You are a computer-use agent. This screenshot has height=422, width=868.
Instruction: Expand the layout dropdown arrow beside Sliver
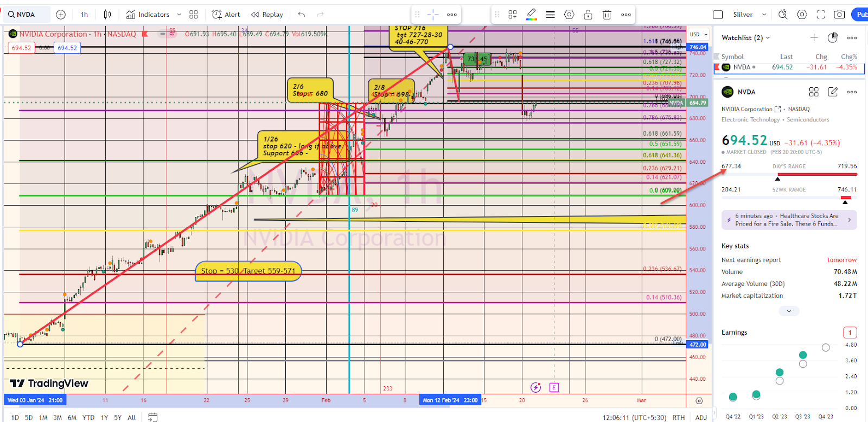point(764,15)
